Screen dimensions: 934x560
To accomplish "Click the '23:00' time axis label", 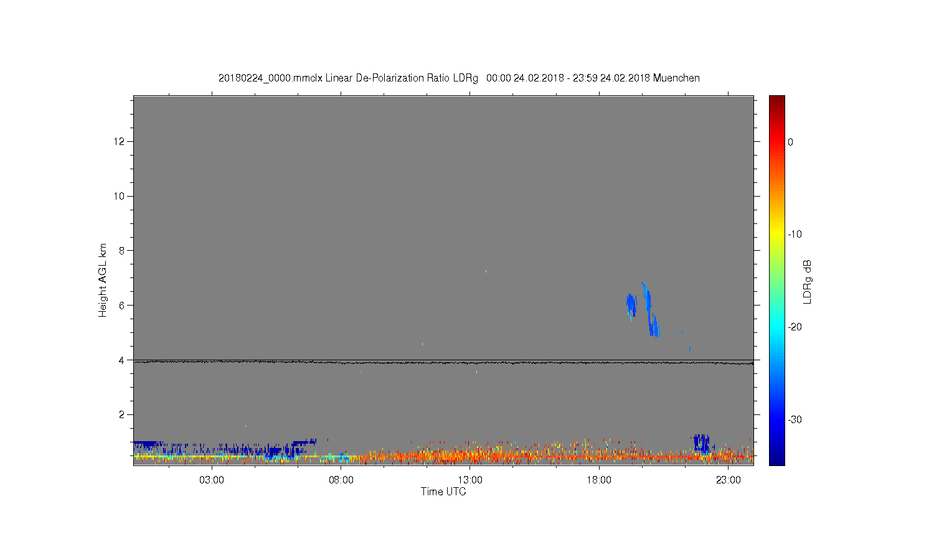I will (729, 480).
